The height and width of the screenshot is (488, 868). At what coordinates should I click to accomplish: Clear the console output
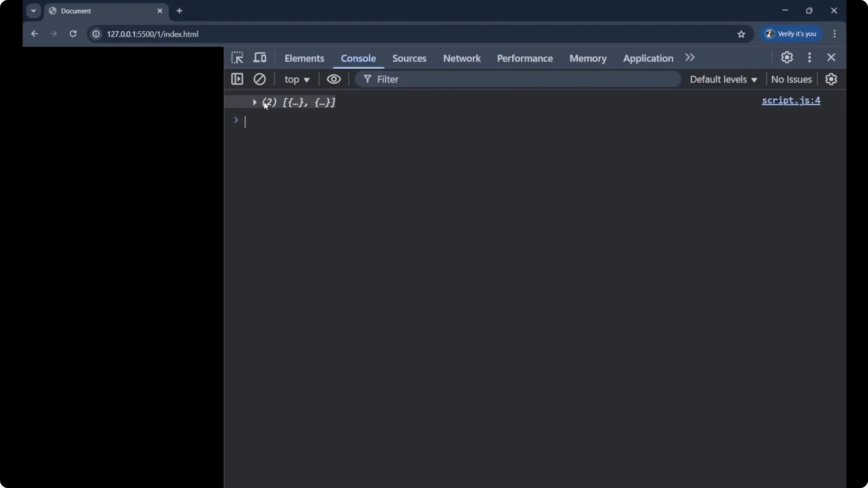pyautogui.click(x=259, y=79)
